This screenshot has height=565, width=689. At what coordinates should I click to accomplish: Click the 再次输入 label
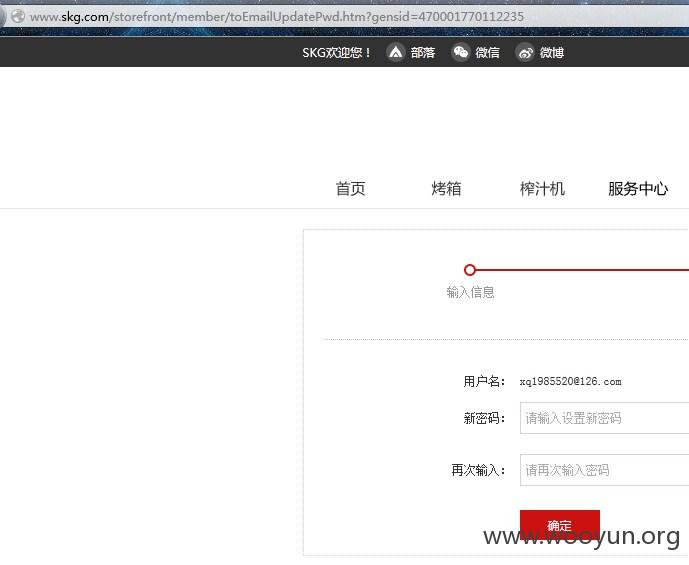[x=478, y=470]
